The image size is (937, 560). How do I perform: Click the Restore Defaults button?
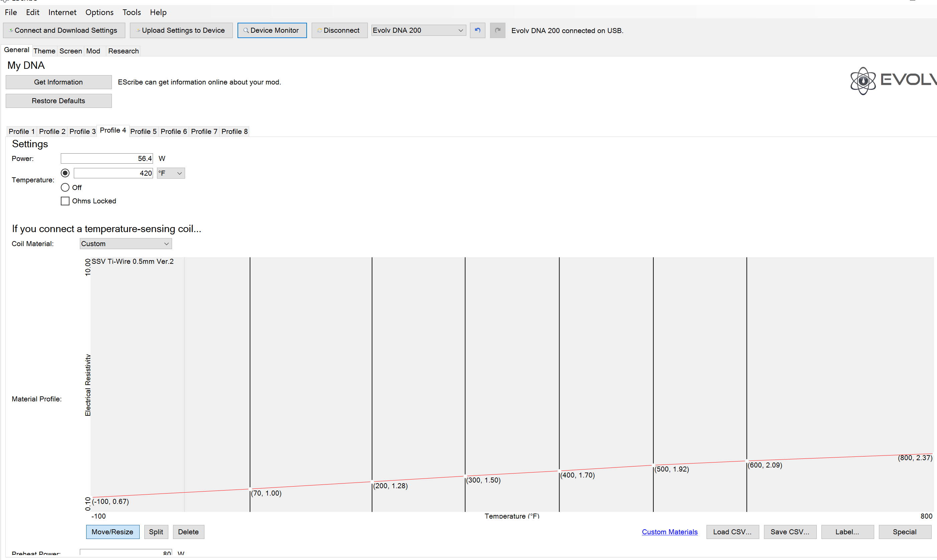pos(58,101)
